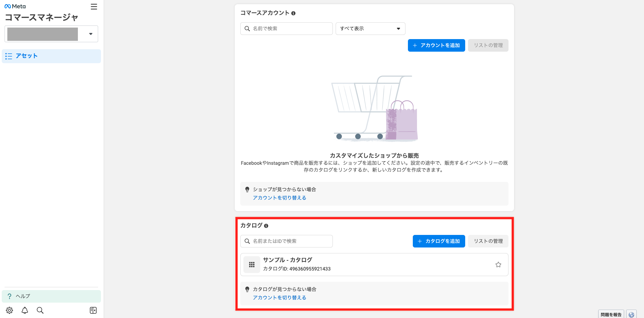Viewport: 644px width, 318px height.
Task: Click the コマースアカウント info icon
Action: point(293,13)
